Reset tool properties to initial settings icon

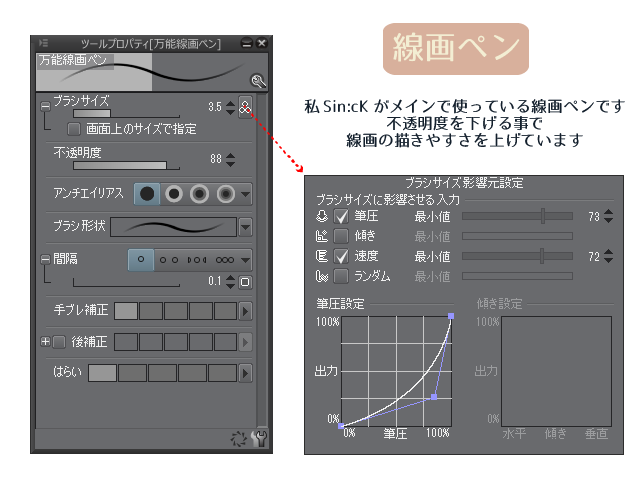(x=238, y=439)
